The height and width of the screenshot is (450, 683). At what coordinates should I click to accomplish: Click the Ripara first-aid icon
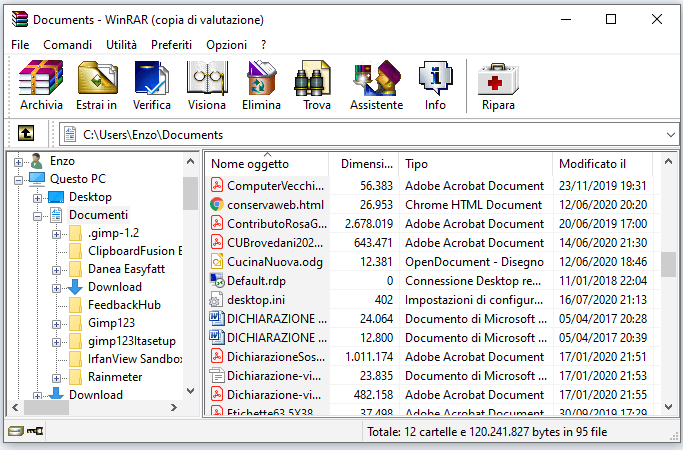coord(498,79)
